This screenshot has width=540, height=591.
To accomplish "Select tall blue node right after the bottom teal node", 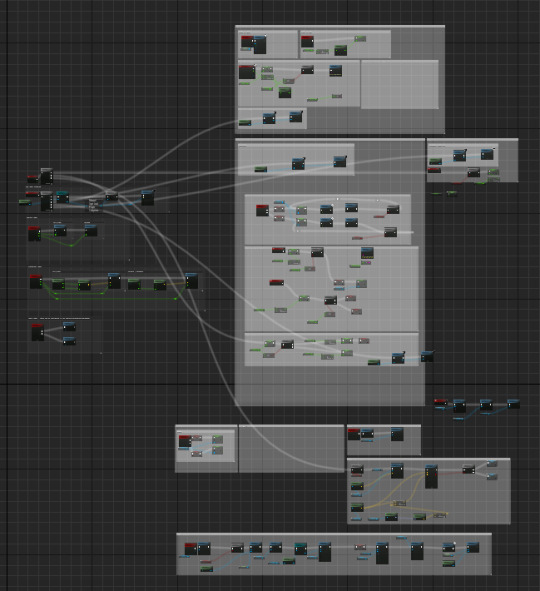I will coord(325,552).
